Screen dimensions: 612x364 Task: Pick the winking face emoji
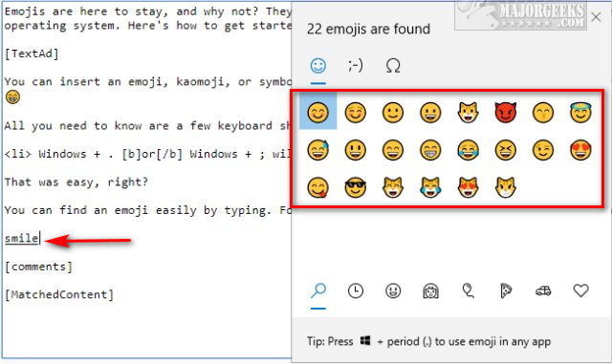pyautogui.click(x=543, y=150)
